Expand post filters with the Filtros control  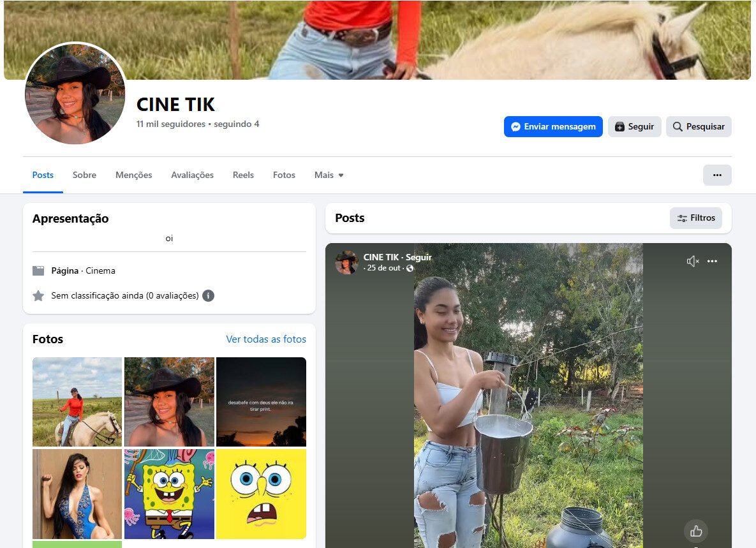[696, 218]
